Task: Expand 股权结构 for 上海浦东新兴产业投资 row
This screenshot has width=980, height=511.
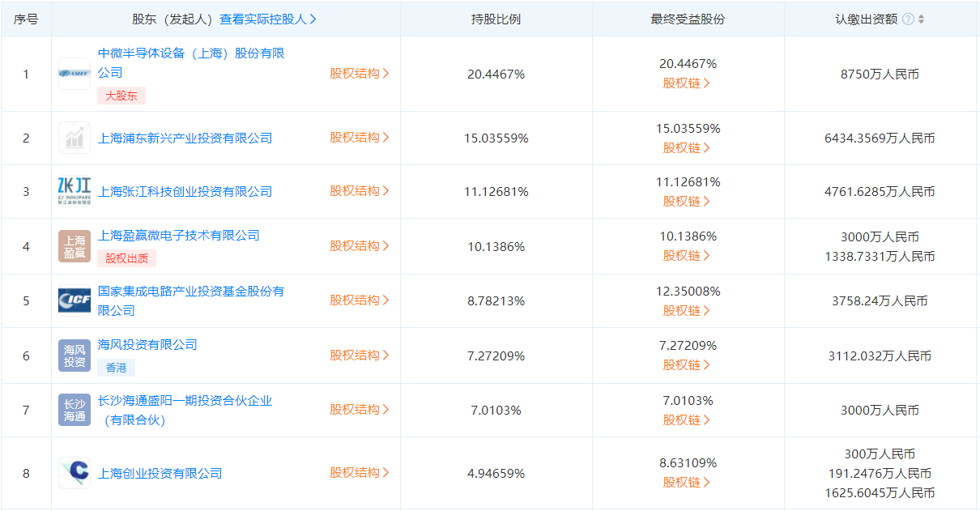Action: pyautogui.click(x=360, y=138)
